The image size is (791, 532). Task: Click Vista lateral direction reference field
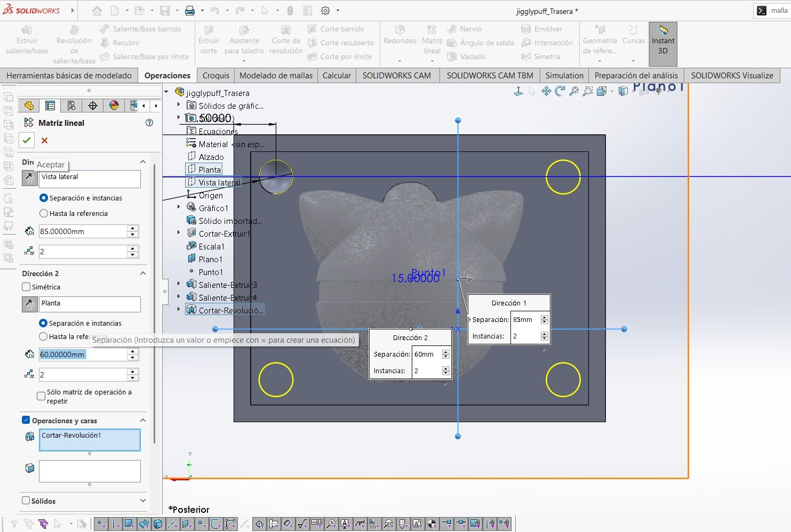click(90, 179)
